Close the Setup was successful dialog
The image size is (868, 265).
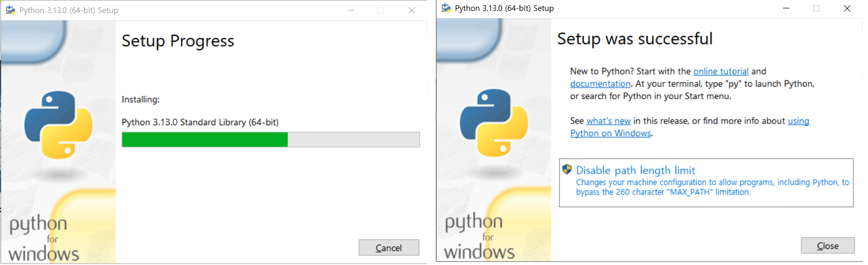827,246
